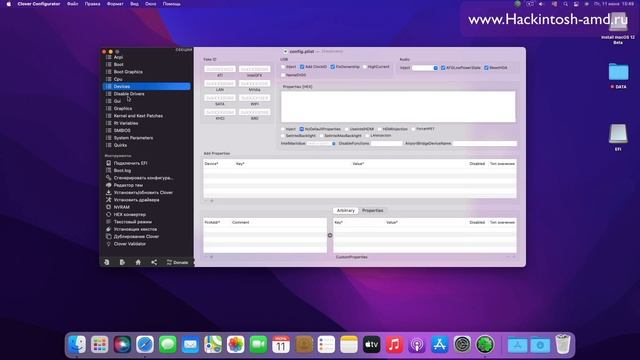Click the DisableFunctions input field
640x360 pixels.
point(387,144)
